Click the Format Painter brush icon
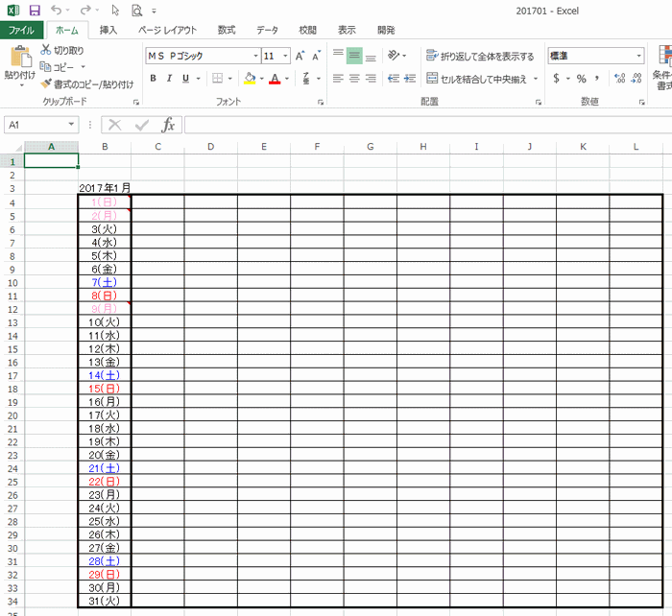The image size is (672, 616). tap(45, 84)
